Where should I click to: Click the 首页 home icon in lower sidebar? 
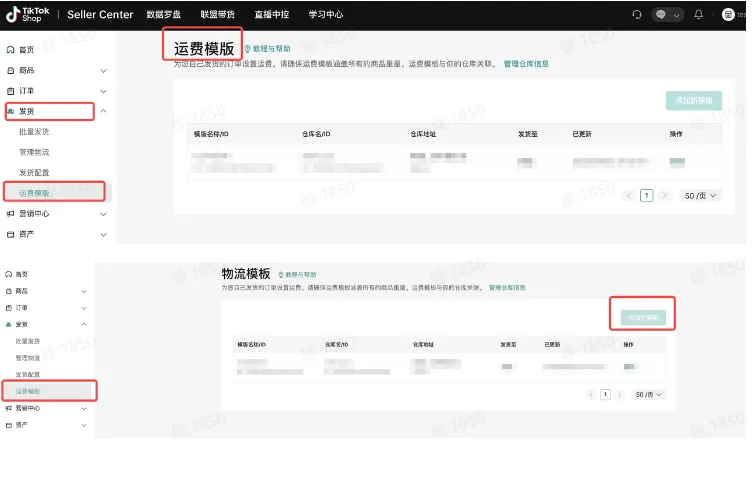coord(9,274)
